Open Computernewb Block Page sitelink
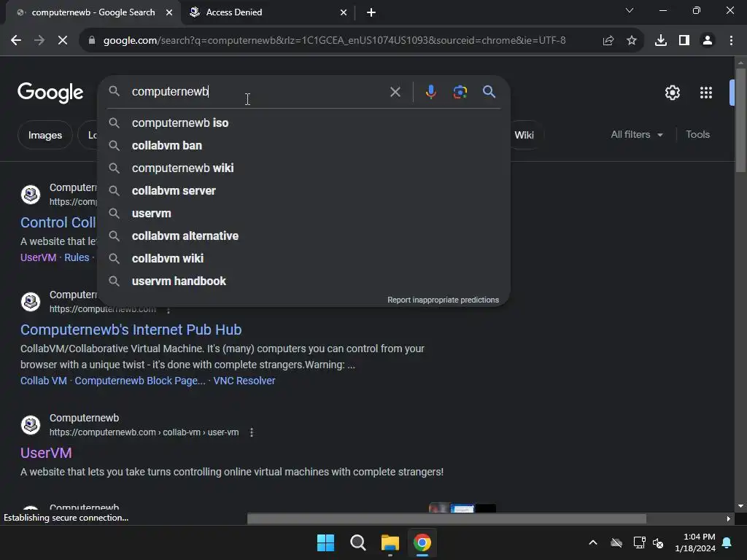Image resolution: width=747 pixels, height=560 pixels. pos(140,381)
